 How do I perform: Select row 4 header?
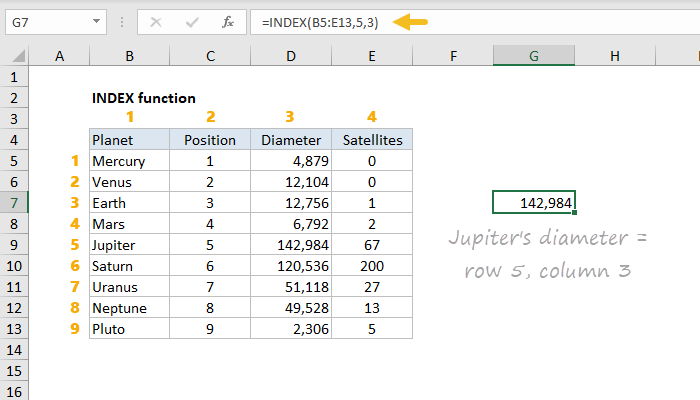tap(14, 140)
